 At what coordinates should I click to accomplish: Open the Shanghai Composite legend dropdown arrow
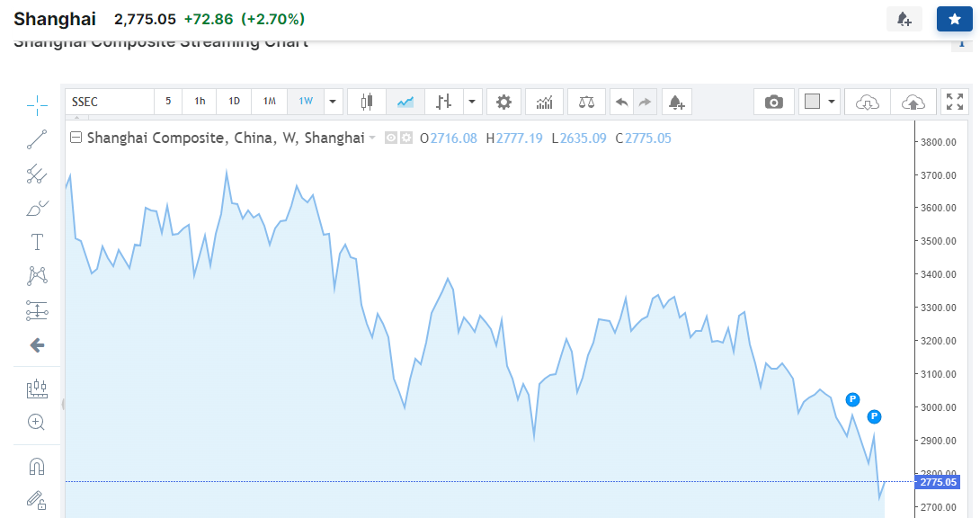[372, 138]
